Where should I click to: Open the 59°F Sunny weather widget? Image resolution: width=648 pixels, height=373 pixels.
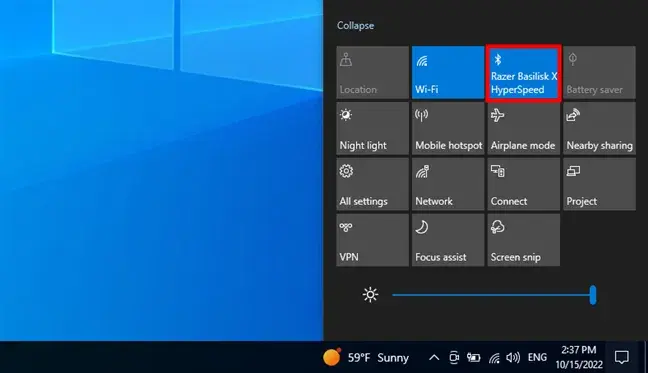click(x=366, y=357)
